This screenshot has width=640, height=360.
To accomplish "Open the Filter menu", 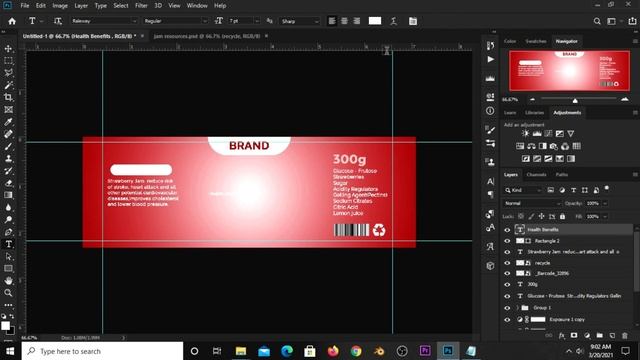I will click(141, 6).
